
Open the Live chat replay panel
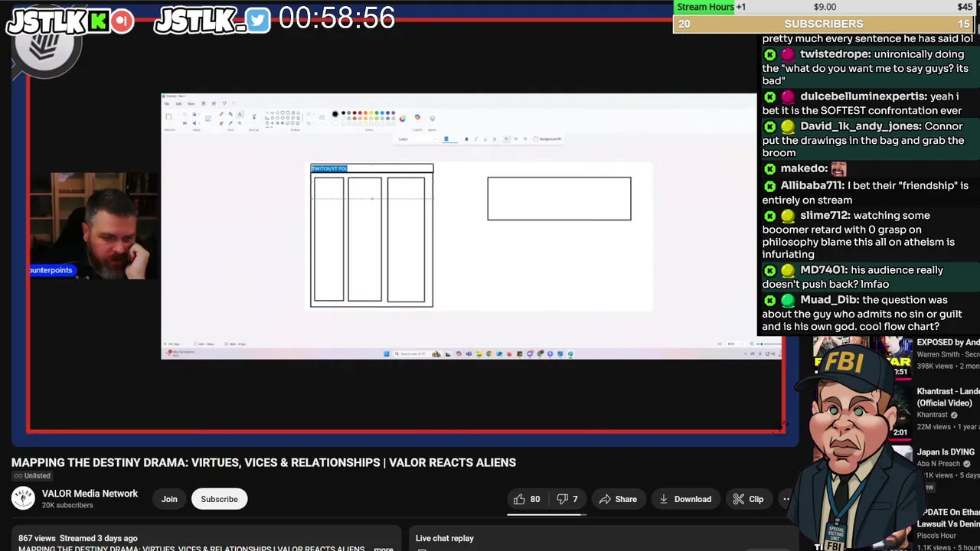(445, 538)
